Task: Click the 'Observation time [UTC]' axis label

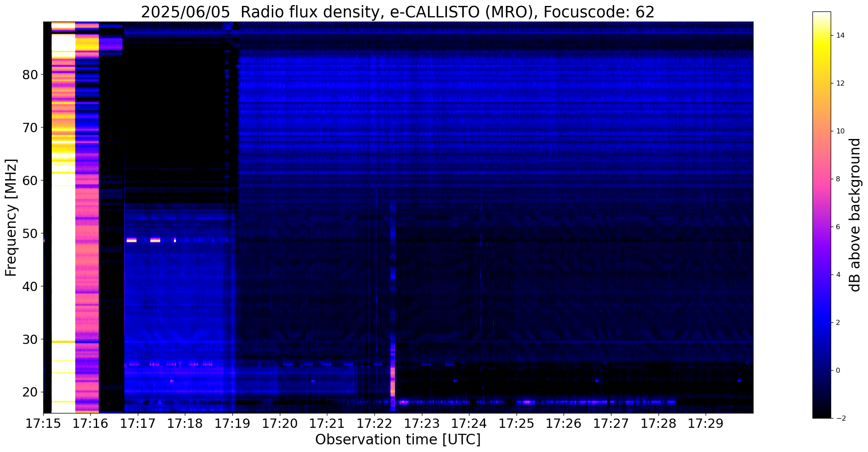Action: pyautogui.click(x=398, y=440)
